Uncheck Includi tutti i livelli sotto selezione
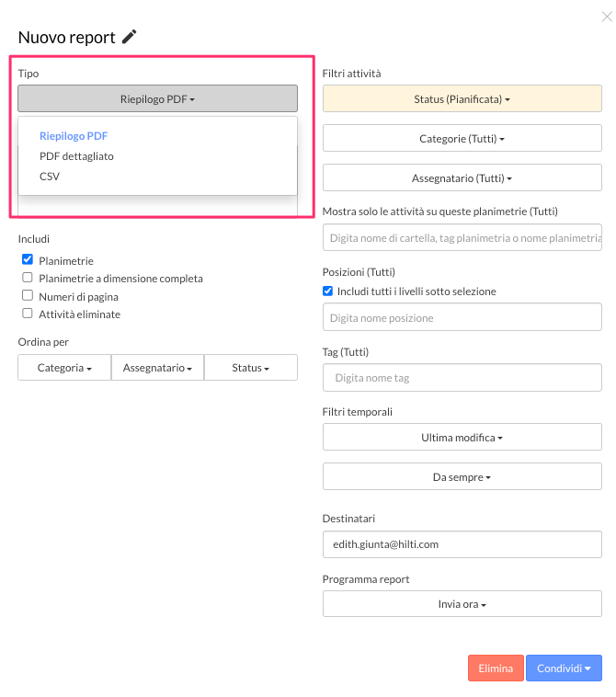Screen dimensions: 616x697 click(x=327, y=291)
